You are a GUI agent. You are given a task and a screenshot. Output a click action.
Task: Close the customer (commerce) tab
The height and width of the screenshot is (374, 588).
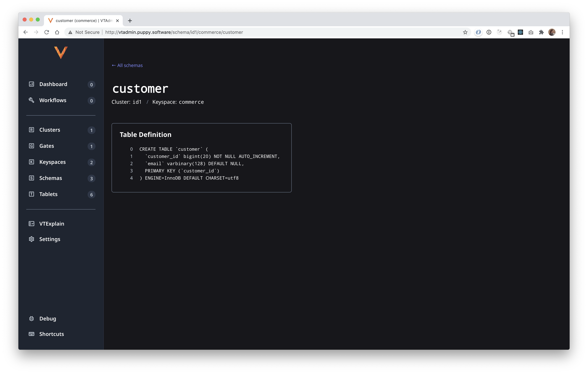pos(117,21)
